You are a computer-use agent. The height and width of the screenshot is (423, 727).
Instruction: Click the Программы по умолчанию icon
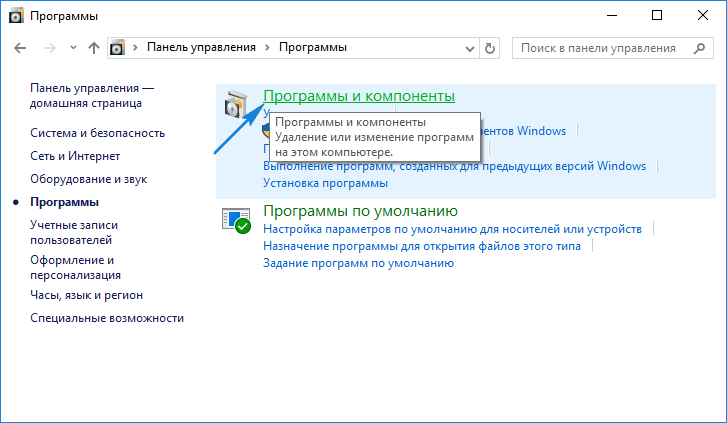click(x=236, y=220)
